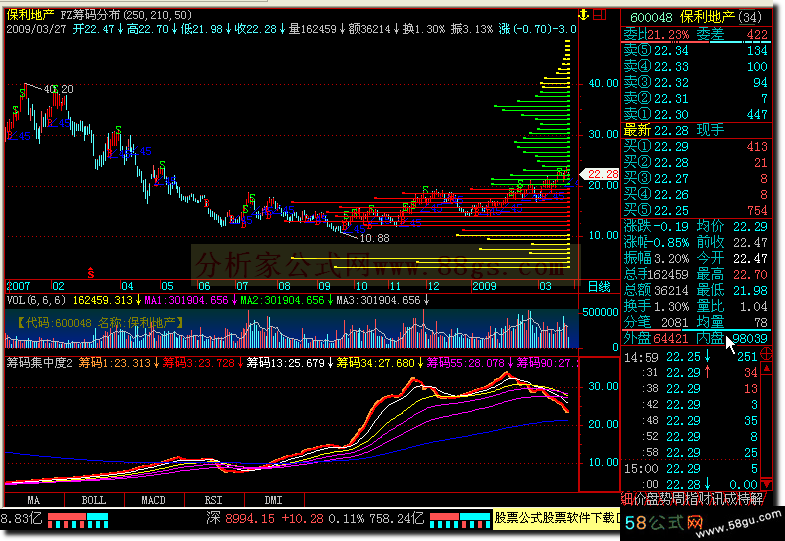Click the red window layout icon beside the anchor
Viewport: 785px width, 541px height.
(599, 15)
